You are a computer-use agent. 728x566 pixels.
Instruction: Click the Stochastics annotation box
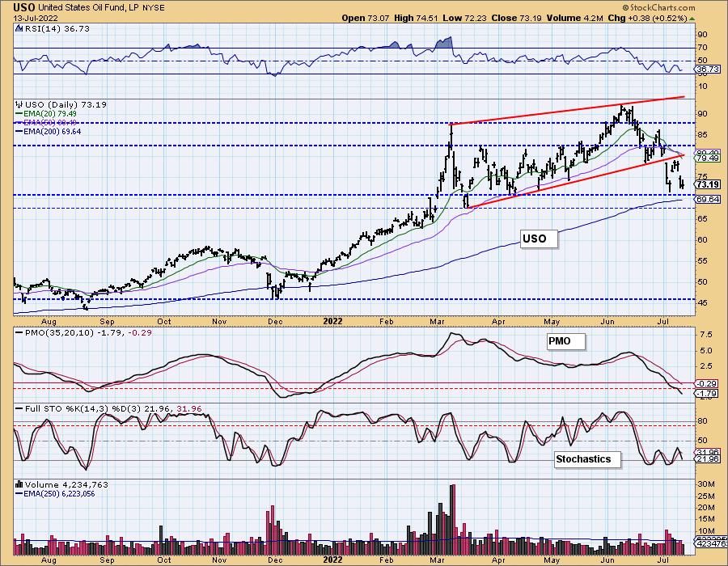pyautogui.click(x=587, y=459)
